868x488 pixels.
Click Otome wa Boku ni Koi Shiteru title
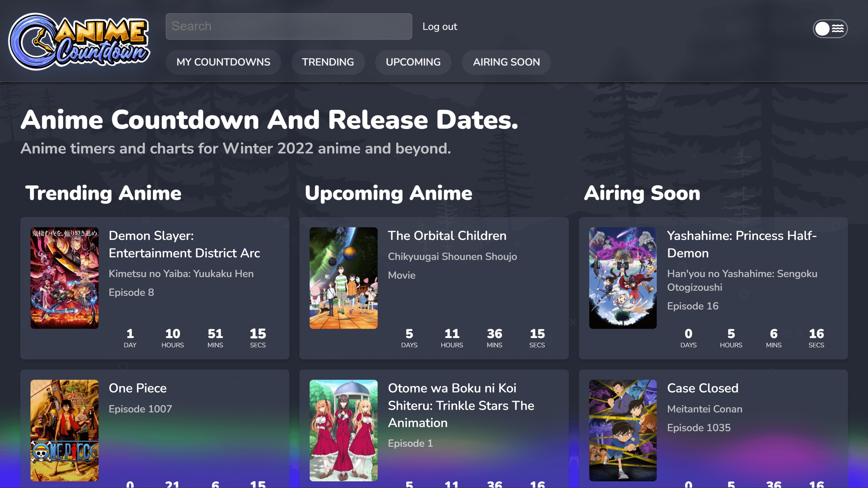coord(461,405)
